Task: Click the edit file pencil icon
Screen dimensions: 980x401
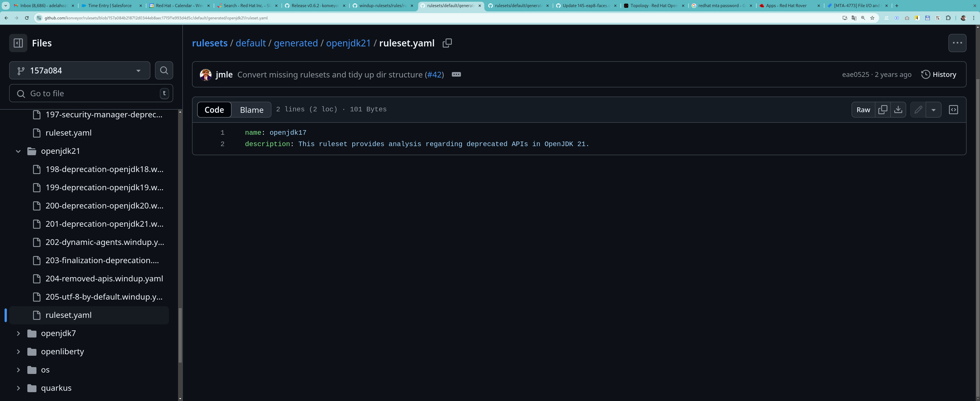Action: pyautogui.click(x=918, y=110)
